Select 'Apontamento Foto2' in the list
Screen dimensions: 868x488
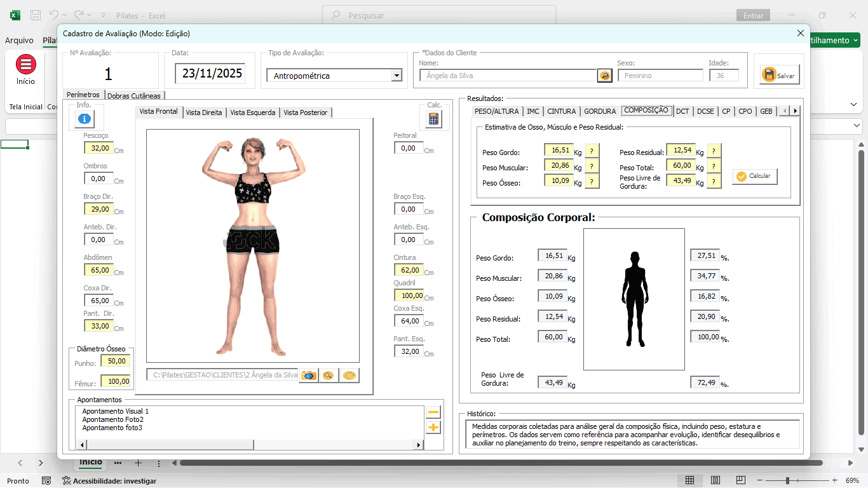pos(112,419)
